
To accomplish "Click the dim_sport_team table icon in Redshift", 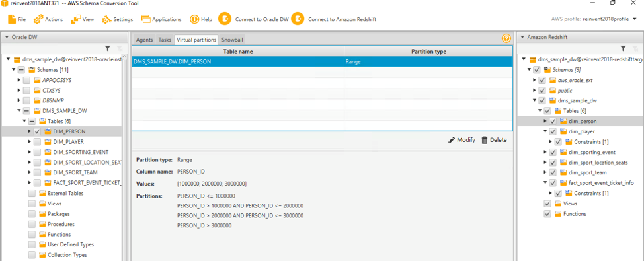I will coord(563,172).
